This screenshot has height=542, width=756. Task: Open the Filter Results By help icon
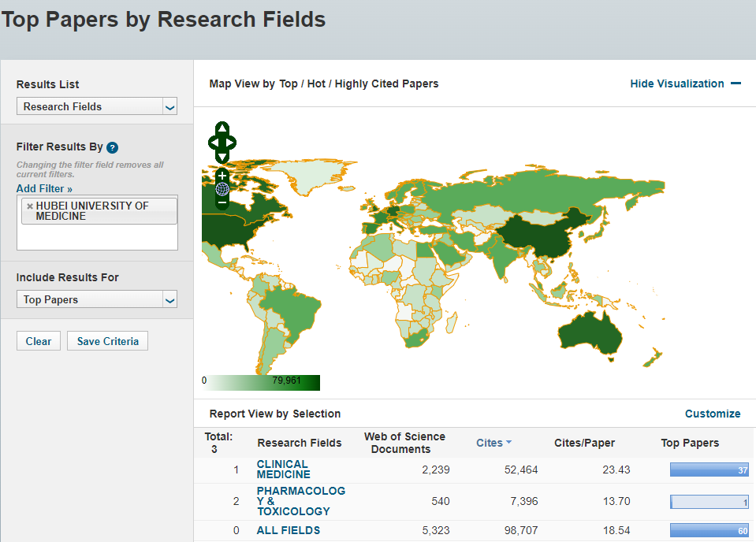112,147
